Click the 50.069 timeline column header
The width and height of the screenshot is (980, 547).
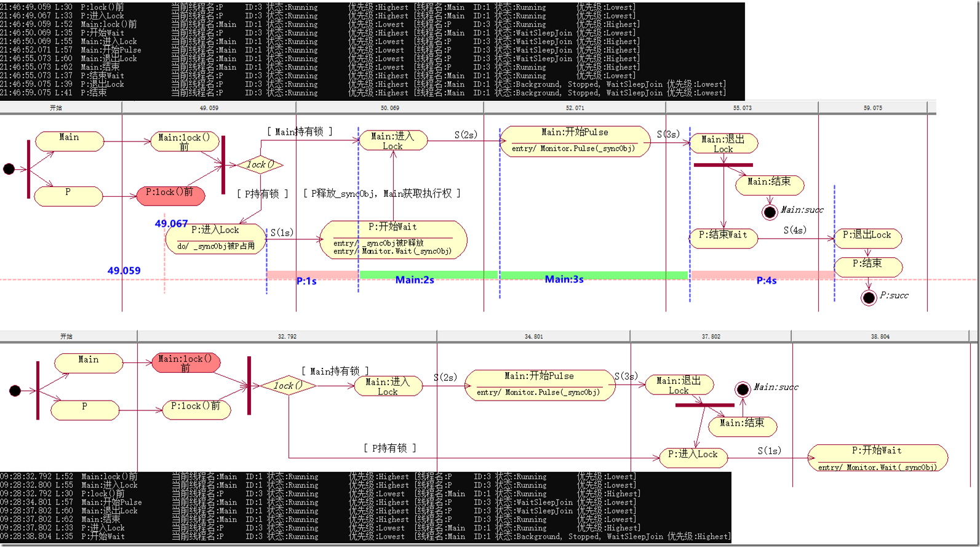[x=389, y=108]
